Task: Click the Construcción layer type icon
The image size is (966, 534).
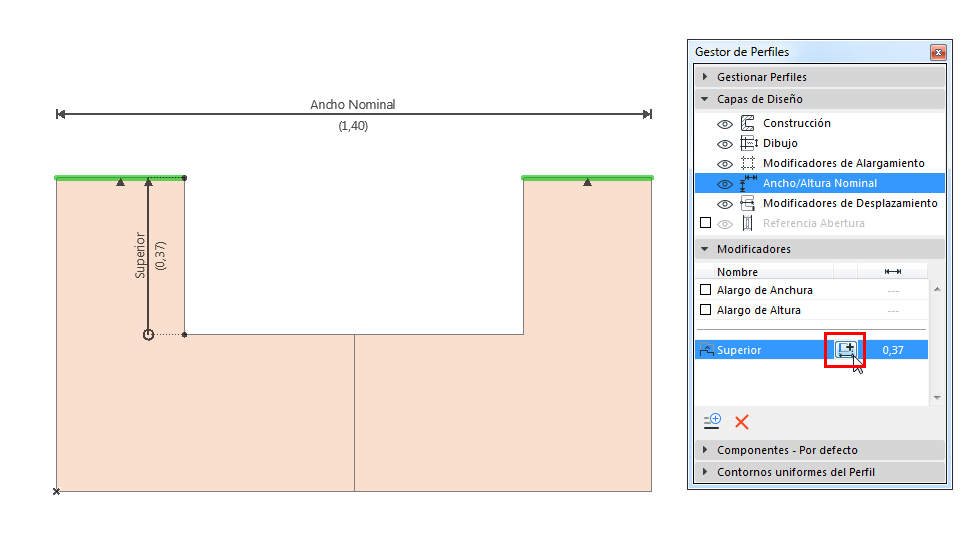Action: 747,123
